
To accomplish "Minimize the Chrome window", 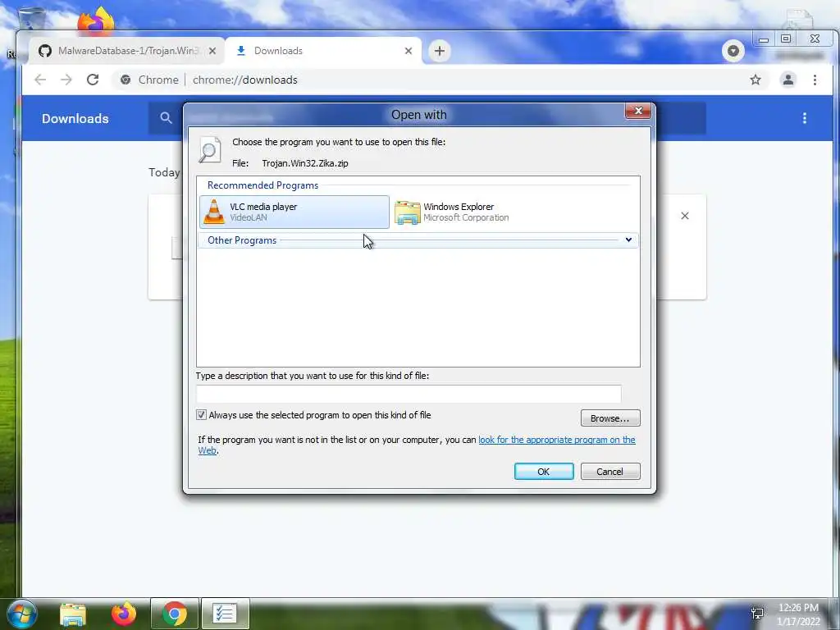I will coord(764,39).
